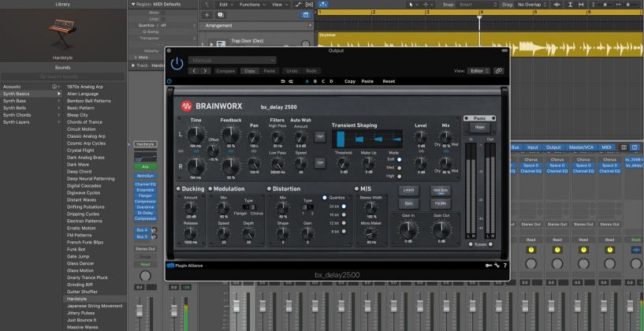Open the question mark help icon

click(x=504, y=266)
